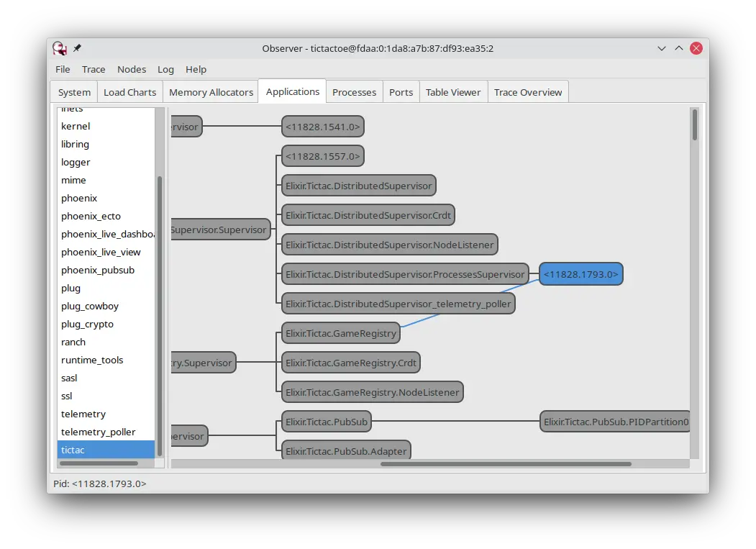Select the highlighted process node <11828.1793.0>
Image resolution: width=756 pixels, height=549 pixels.
(580, 274)
